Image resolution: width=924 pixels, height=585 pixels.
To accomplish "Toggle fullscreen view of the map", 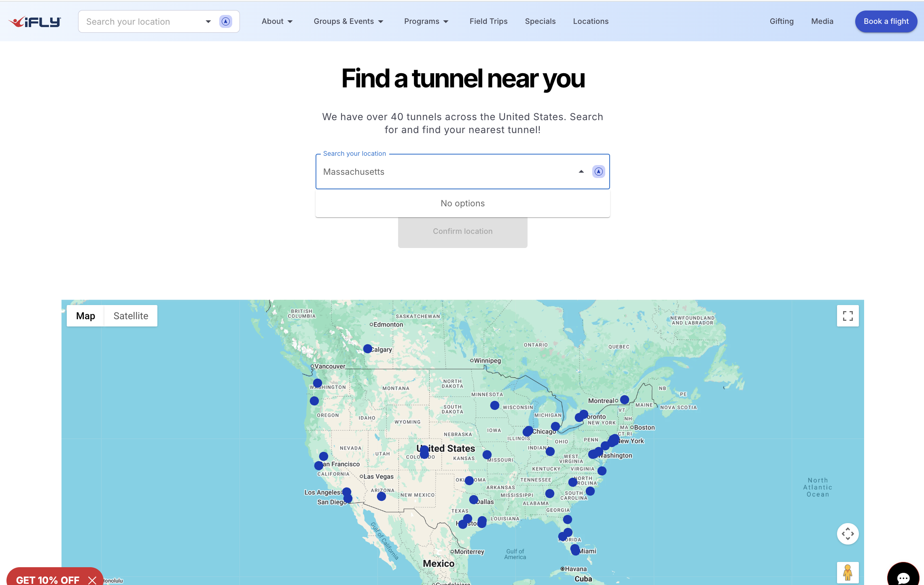I will coord(848,316).
